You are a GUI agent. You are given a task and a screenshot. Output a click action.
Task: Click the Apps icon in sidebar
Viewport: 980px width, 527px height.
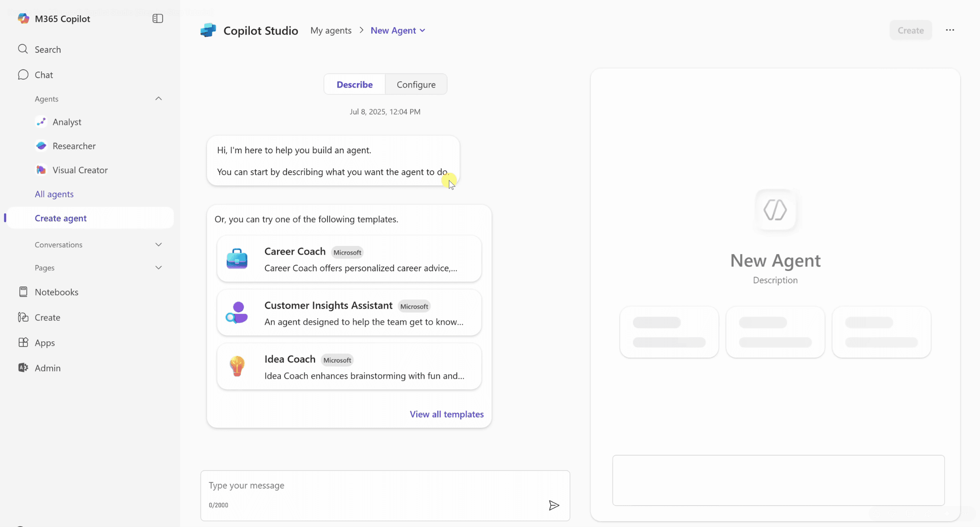click(x=23, y=342)
